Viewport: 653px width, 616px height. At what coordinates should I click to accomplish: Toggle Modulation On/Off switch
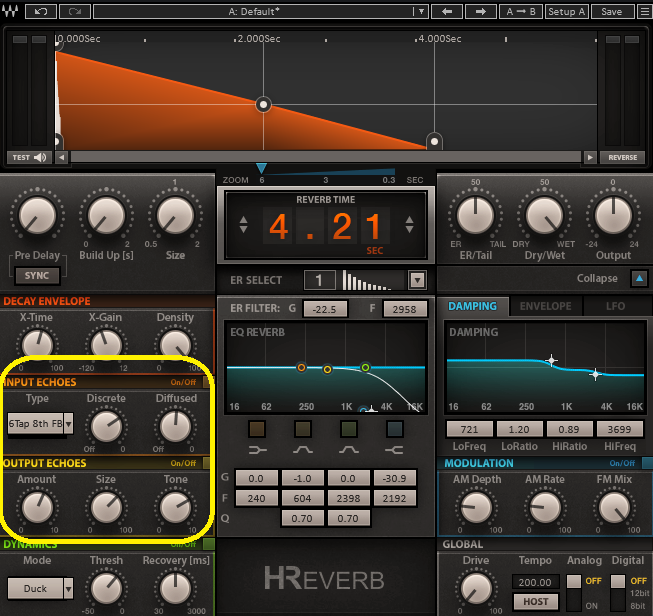tap(622, 463)
